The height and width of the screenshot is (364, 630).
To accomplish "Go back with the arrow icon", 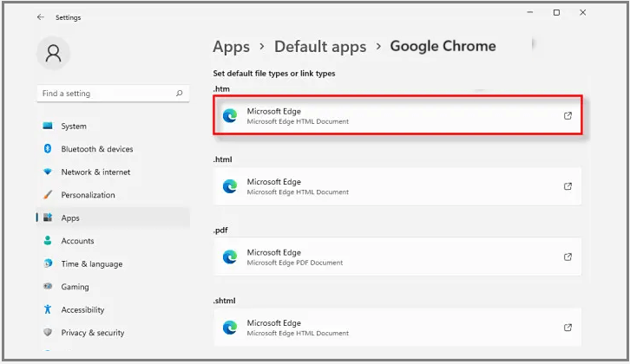I will [41, 16].
